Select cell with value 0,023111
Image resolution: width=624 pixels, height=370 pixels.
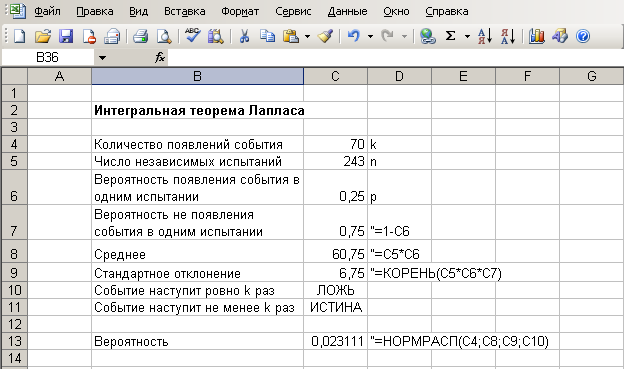(x=335, y=341)
